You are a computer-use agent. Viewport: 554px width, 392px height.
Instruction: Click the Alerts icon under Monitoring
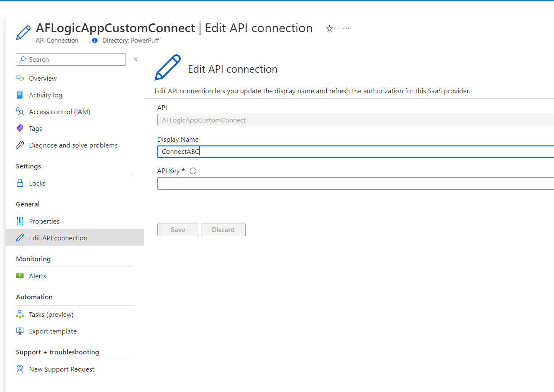click(x=19, y=276)
